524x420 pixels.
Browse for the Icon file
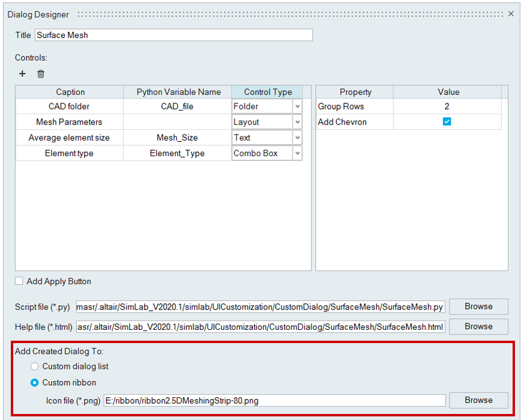click(x=478, y=400)
